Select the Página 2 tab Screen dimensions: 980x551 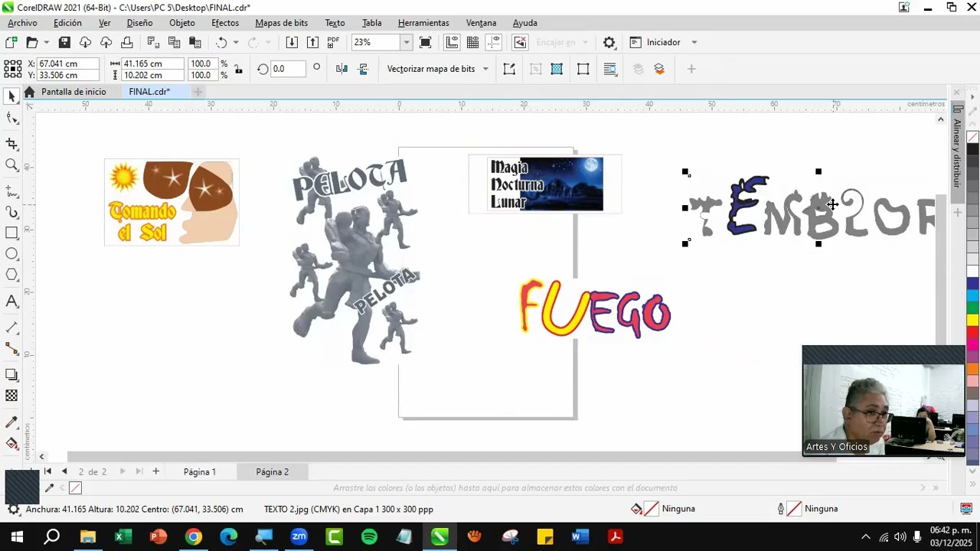273,472
